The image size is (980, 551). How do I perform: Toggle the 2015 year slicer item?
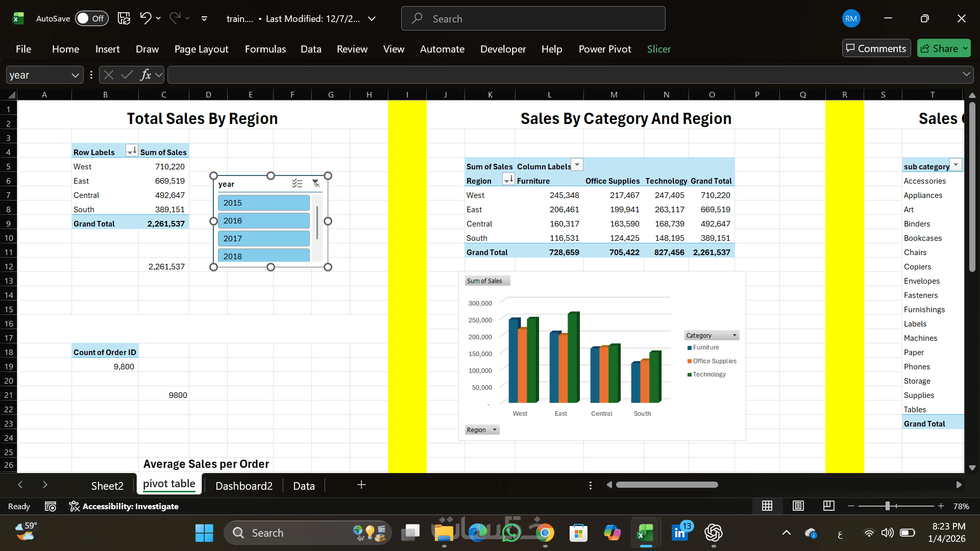tap(263, 203)
